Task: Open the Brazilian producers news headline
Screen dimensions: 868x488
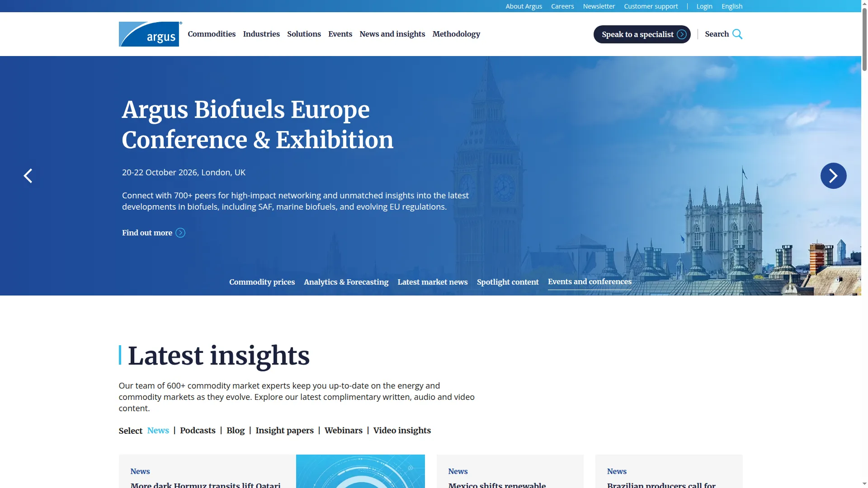Action: tap(661, 485)
